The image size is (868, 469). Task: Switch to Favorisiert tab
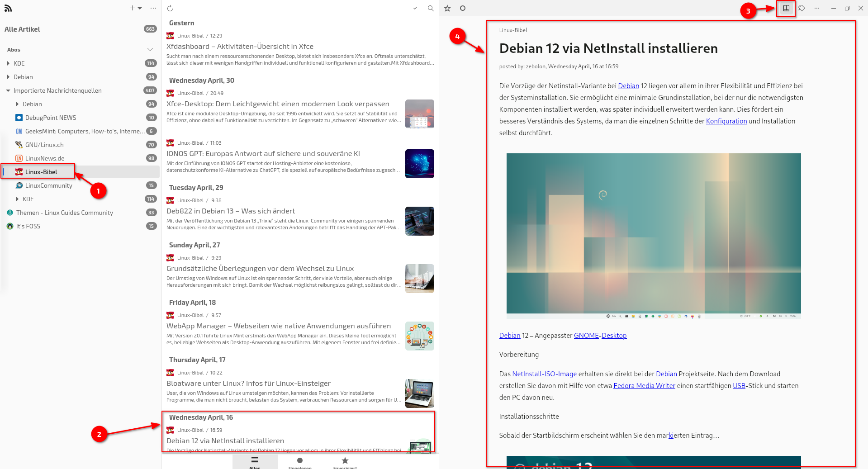(x=345, y=462)
